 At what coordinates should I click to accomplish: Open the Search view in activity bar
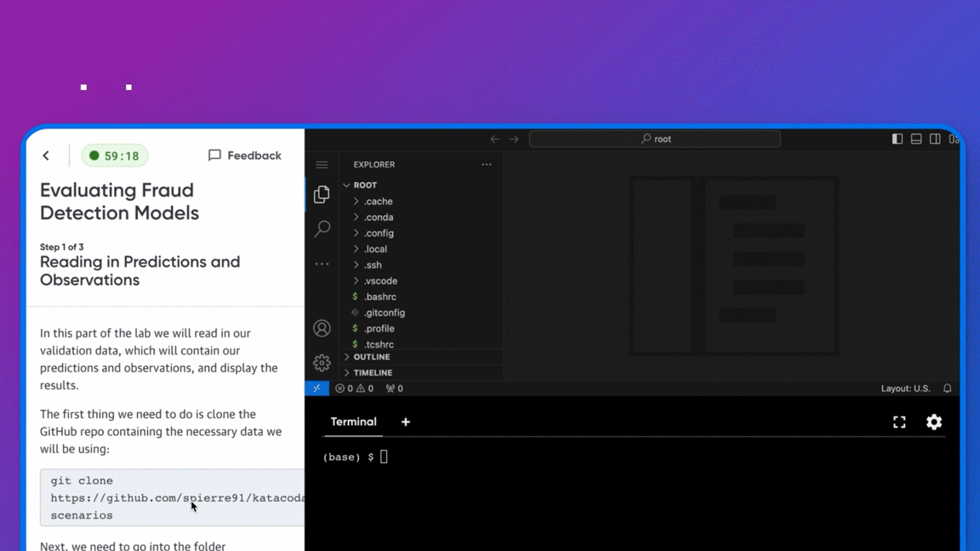pyautogui.click(x=322, y=229)
